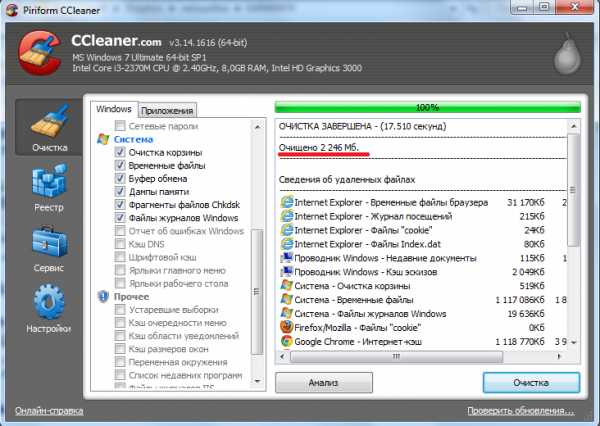Click icon of Система Временные файлы result row
The image size is (600, 426).
pos(287,299)
